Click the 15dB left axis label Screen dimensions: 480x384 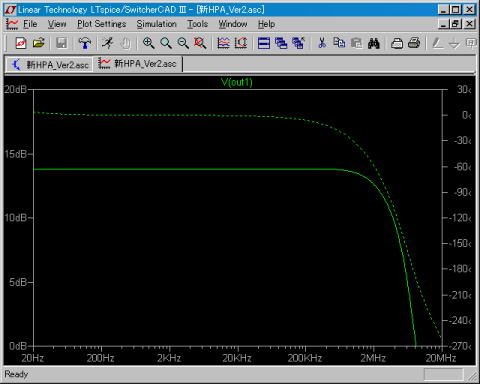[16, 154]
